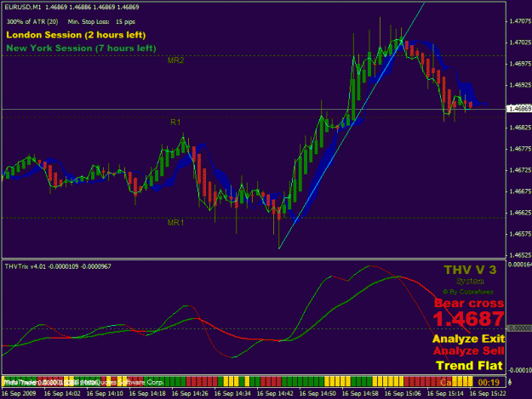Click the 1.46825 price scale value
This screenshot has height=399, width=532.
(520, 128)
